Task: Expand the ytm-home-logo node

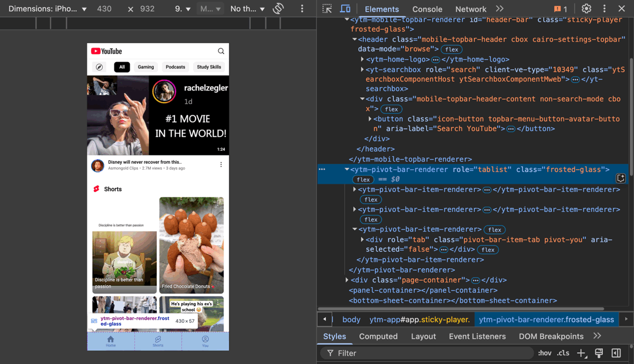Action: [362, 59]
